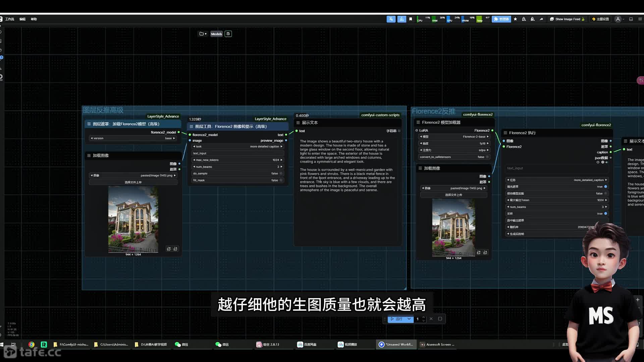Viewport: 644px width, 362px height.
Task: Open Chrome from the taskbar
Action: 31,345
